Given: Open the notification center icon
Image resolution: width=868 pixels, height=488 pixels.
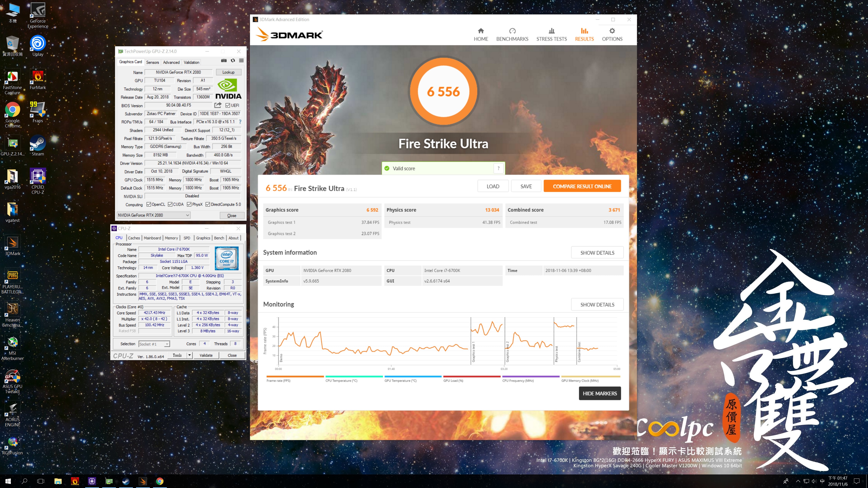Looking at the screenshot, I should 857,481.
